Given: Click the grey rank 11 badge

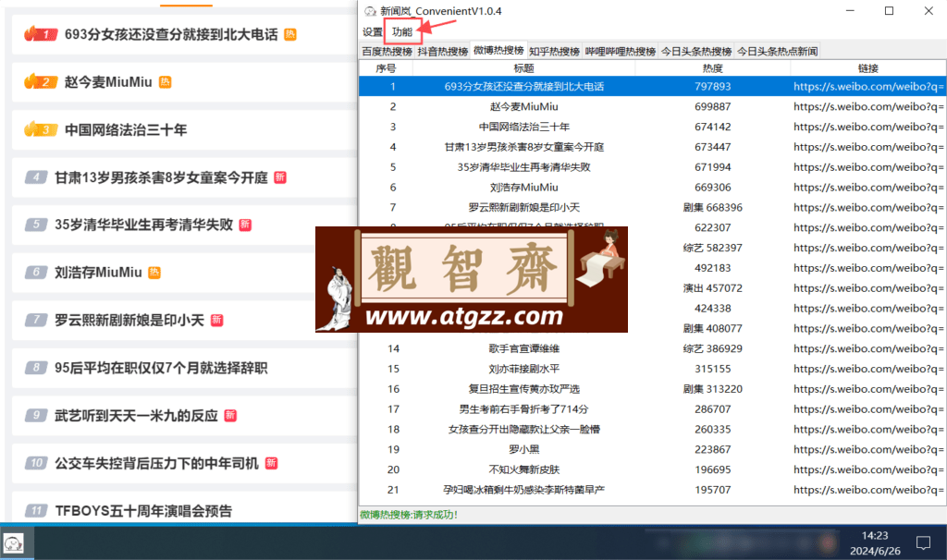Looking at the screenshot, I should pyautogui.click(x=36, y=511).
